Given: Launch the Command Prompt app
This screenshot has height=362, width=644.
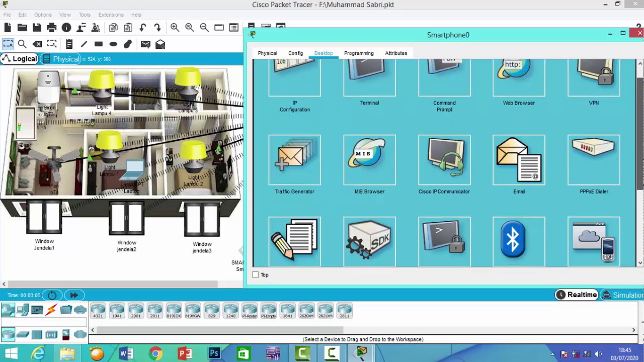Looking at the screenshot, I should (444, 78).
